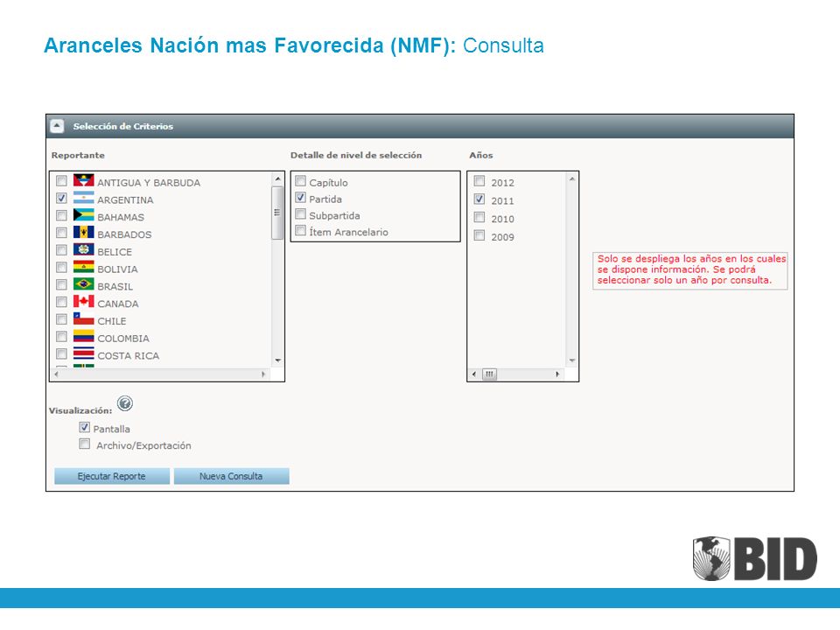Check the BRASIL checkbox
Image resolution: width=840 pixels, height=630 pixels.
(x=61, y=284)
